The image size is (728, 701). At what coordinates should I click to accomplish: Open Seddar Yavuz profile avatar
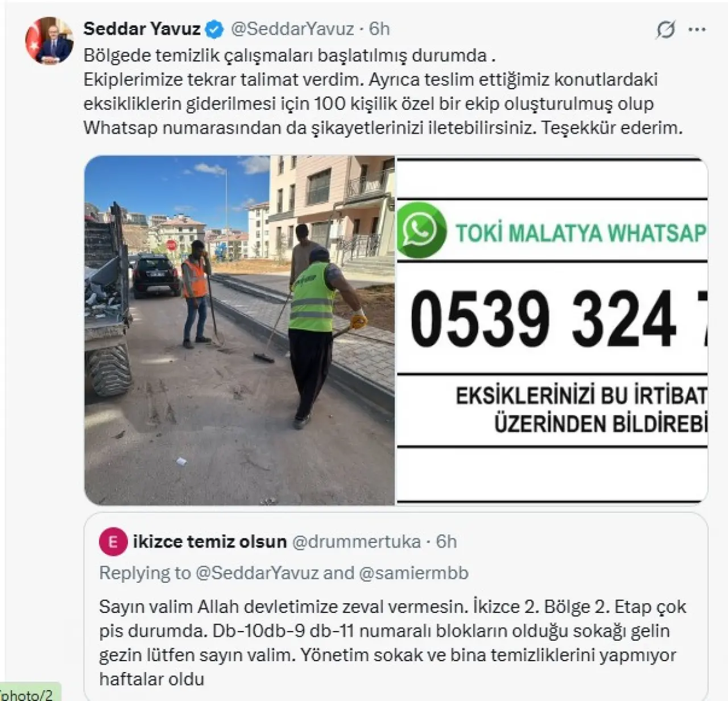[49, 41]
